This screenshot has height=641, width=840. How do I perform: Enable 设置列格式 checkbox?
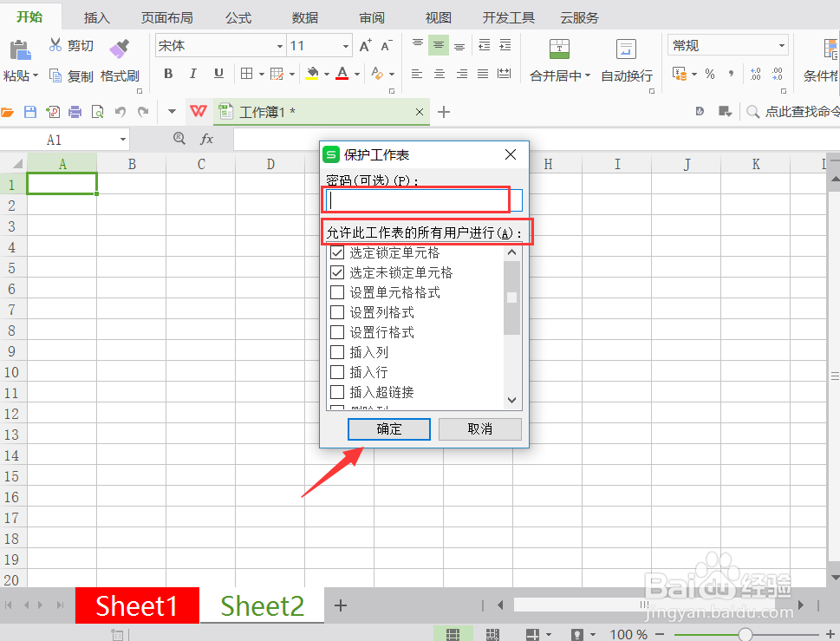tap(337, 312)
